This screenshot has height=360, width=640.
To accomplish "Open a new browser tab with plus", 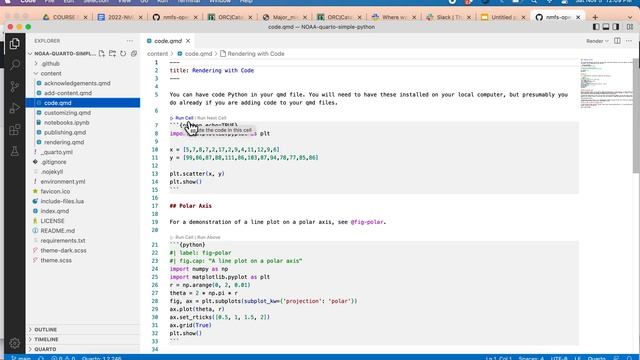I will coord(595,17).
